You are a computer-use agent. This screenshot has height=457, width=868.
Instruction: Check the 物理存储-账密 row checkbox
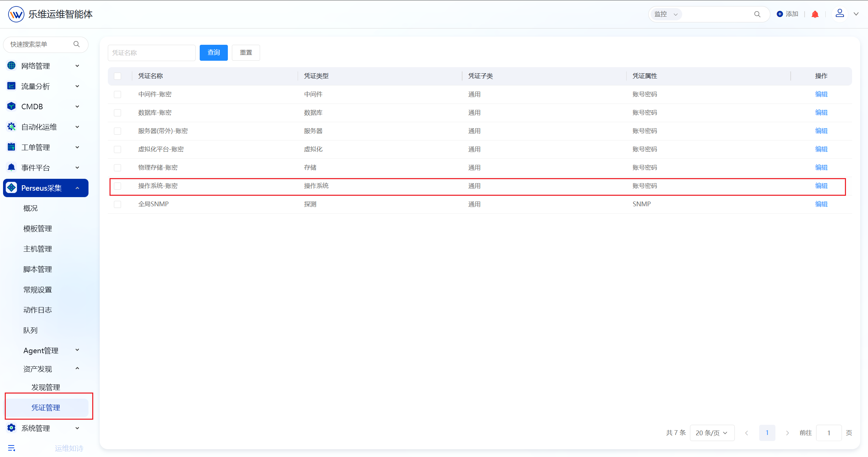[118, 168]
